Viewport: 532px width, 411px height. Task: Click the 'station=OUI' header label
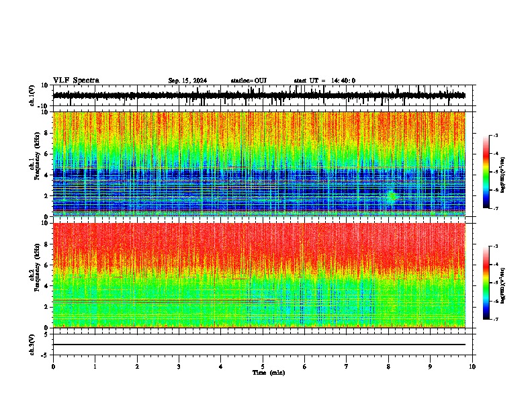249,81
